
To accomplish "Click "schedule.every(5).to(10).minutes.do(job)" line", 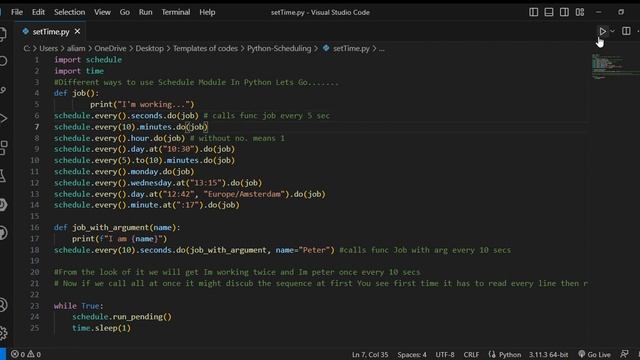I will [x=144, y=160].
